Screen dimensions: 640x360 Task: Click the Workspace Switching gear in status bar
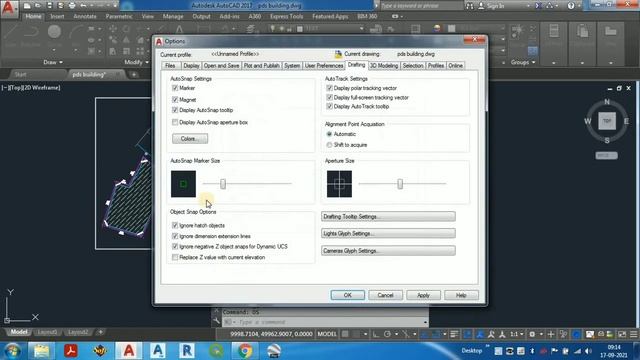coord(532,334)
